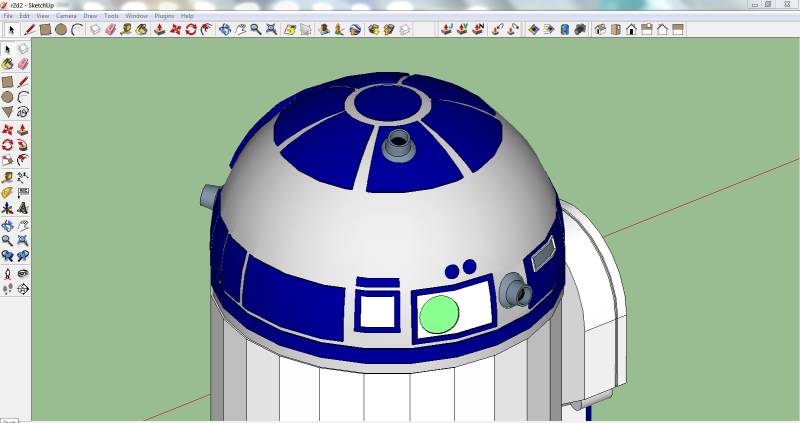
Task: Click Make Component icon in top toolbar
Action: [x=95, y=30]
